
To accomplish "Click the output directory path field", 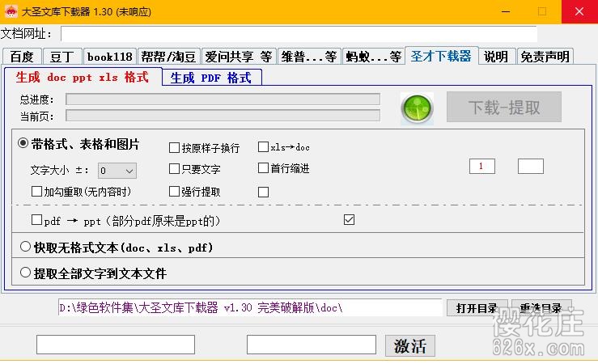I will click(x=250, y=307).
